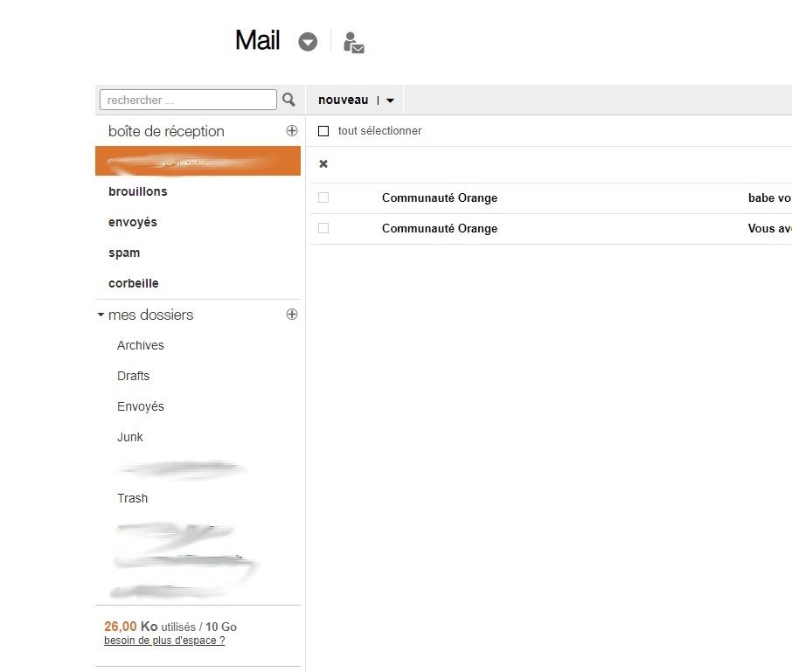Viewport: 792px width, 672px height.
Task: Add a folder with the plus icon near boîte de réception
Action: pyautogui.click(x=292, y=130)
